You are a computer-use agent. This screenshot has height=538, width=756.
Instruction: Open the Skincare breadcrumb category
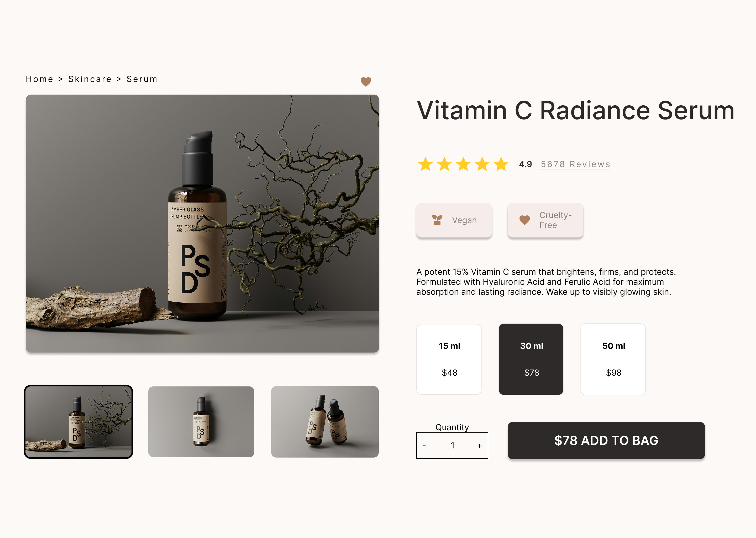coord(89,79)
